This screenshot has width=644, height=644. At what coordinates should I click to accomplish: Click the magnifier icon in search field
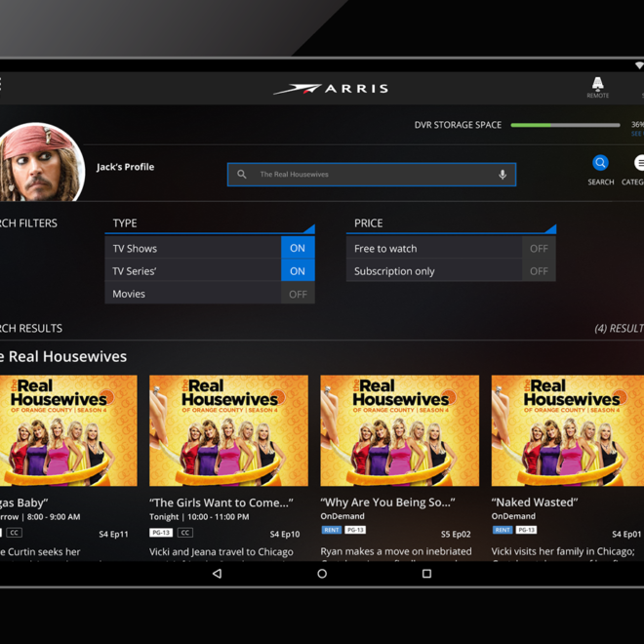242,174
